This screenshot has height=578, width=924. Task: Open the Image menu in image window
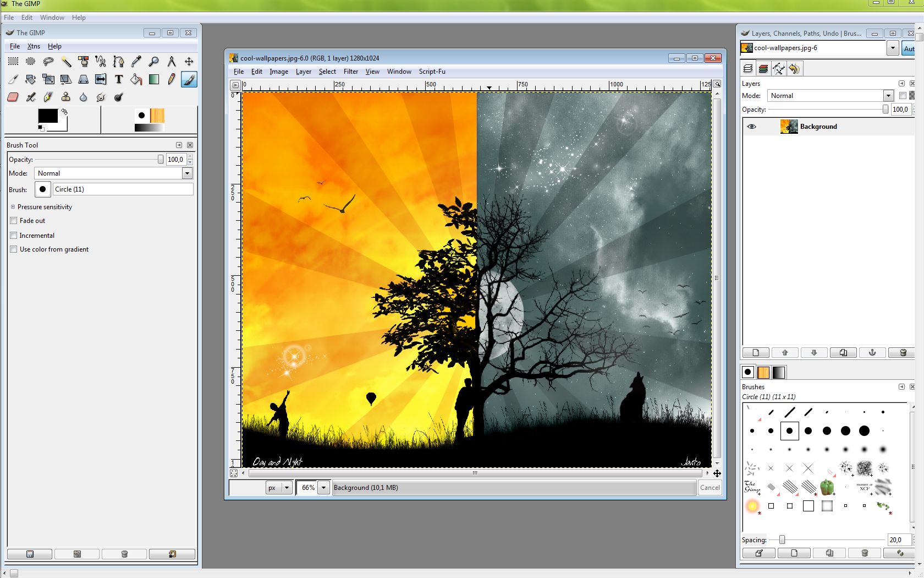(x=279, y=72)
